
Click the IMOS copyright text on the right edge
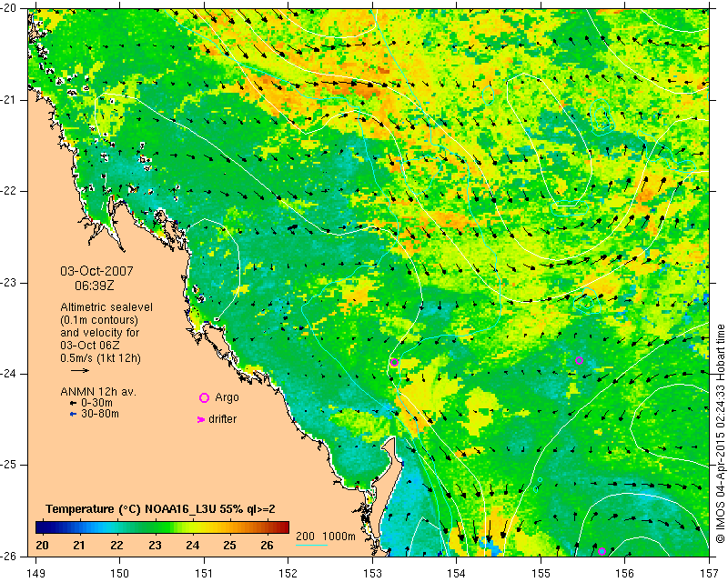(x=720, y=434)
